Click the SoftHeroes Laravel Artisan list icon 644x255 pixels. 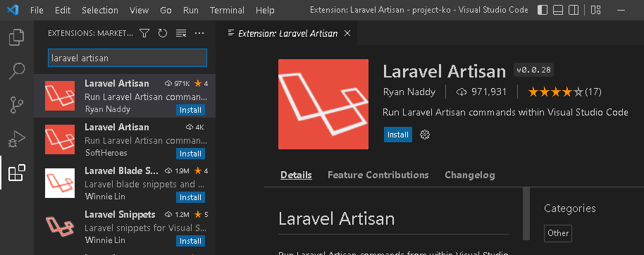[x=60, y=139]
